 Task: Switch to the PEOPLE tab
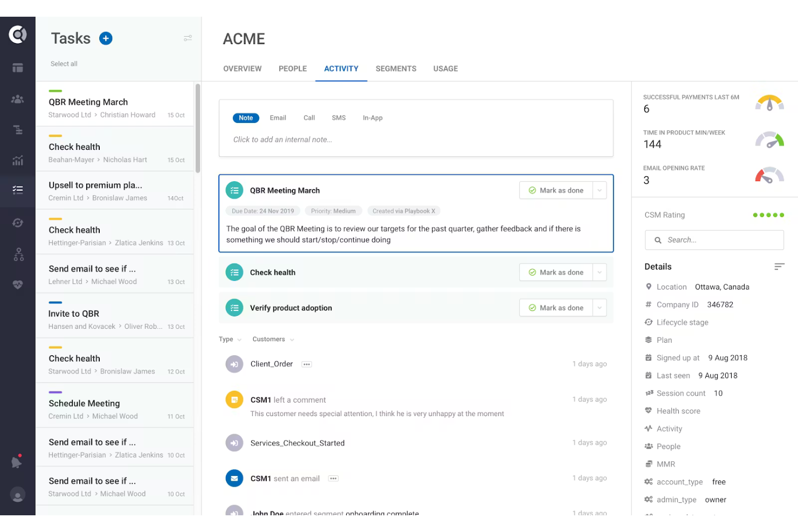point(292,68)
